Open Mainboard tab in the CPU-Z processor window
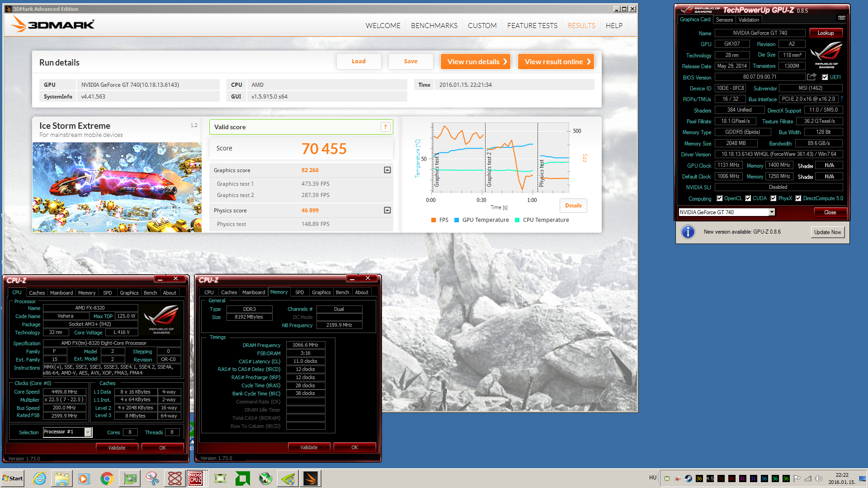 coord(61,293)
